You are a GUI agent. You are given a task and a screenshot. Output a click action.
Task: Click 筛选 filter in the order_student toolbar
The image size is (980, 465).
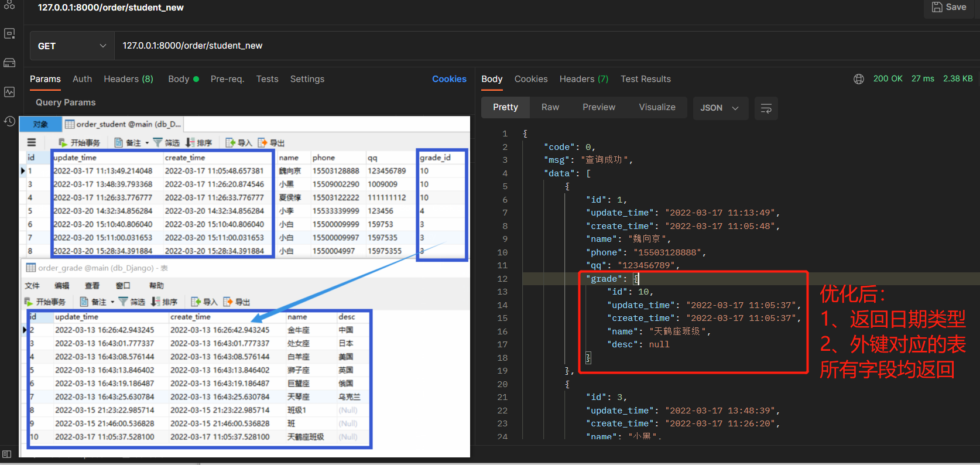pos(166,143)
